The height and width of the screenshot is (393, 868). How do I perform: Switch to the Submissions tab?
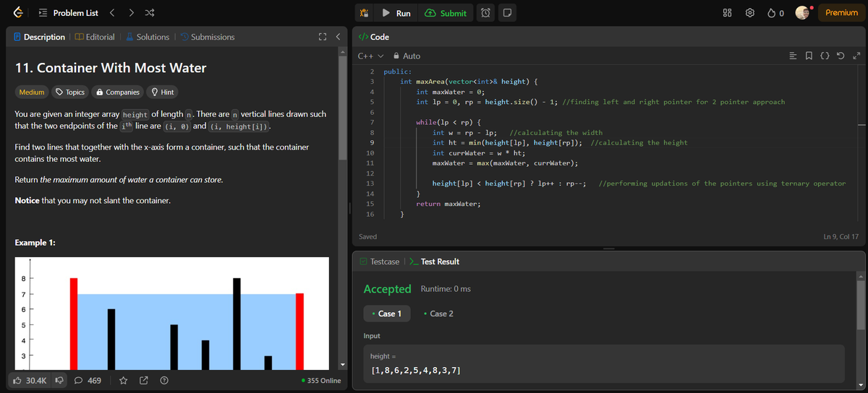pos(207,37)
